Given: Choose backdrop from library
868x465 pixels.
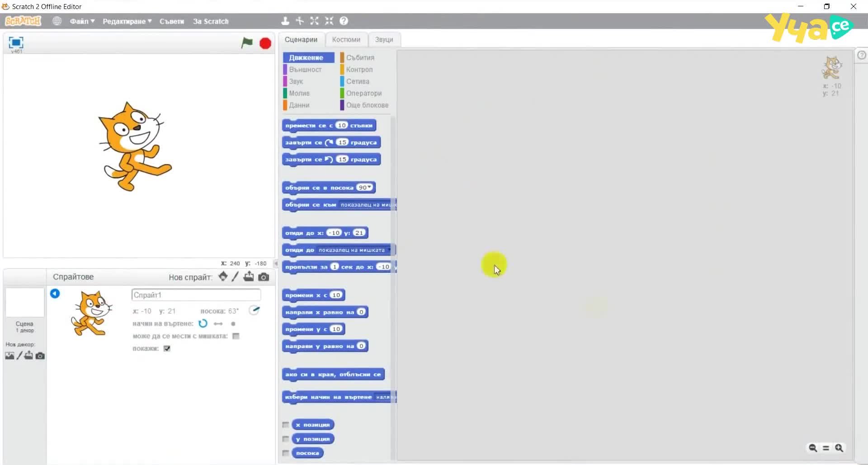Looking at the screenshot, I should tap(9, 356).
